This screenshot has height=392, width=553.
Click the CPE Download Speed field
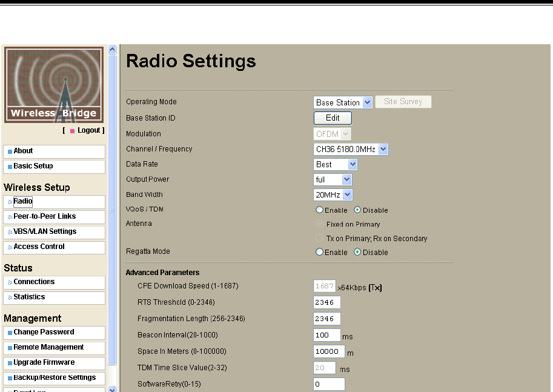pos(325,286)
